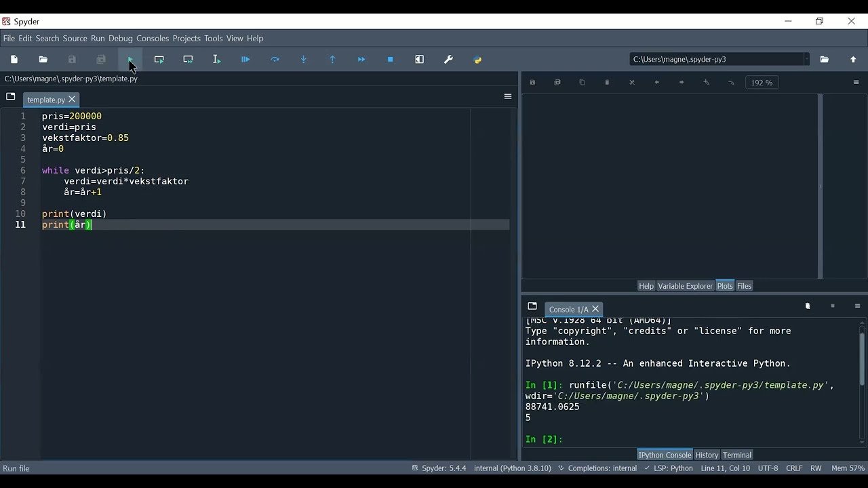Screen dimensions: 868x488
Task: Run file with the play icon
Action: tap(130, 60)
